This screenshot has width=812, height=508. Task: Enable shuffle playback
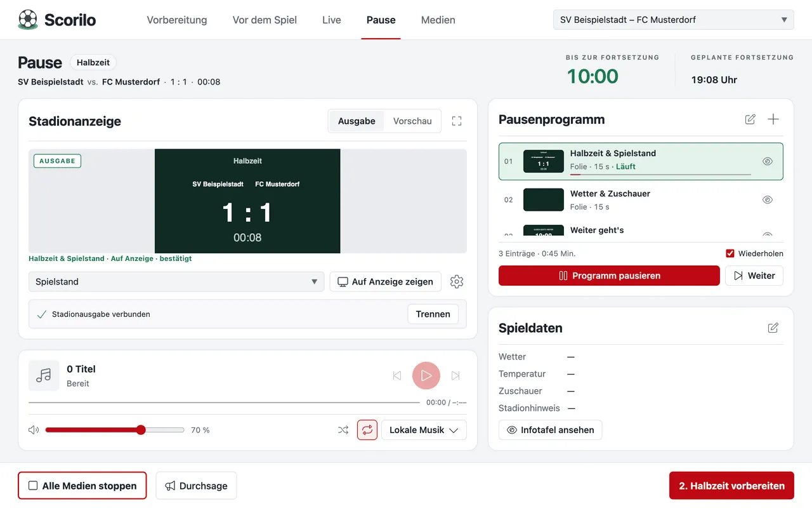(343, 430)
